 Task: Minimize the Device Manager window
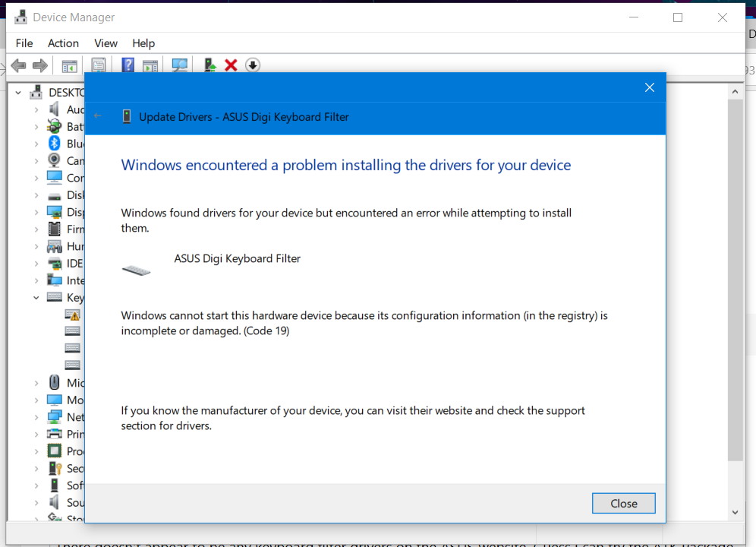tap(634, 18)
